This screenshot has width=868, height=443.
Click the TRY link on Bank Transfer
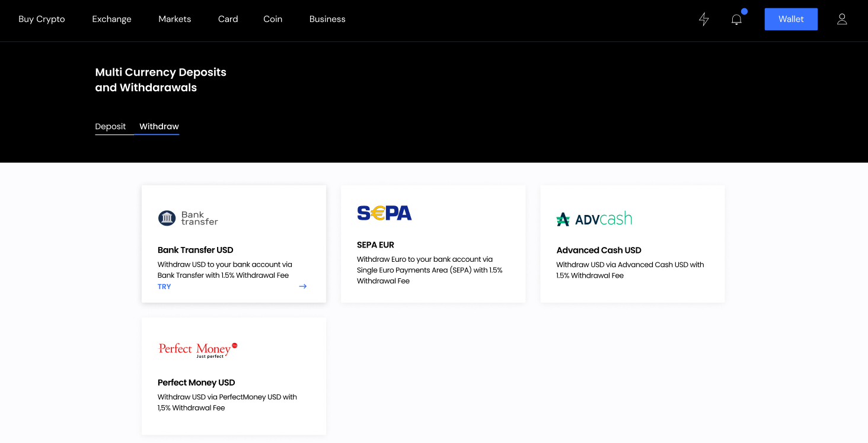pyautogui.click(x=164, y=287)
